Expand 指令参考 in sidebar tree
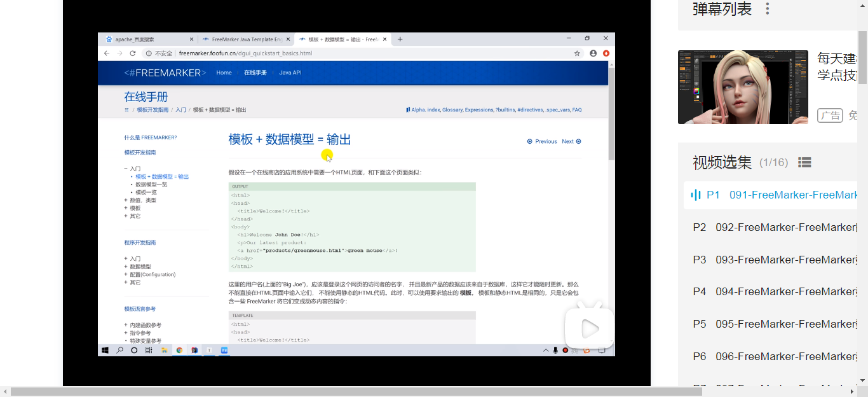The height and width of the screenshot is (397, 868). click(138, 333)
